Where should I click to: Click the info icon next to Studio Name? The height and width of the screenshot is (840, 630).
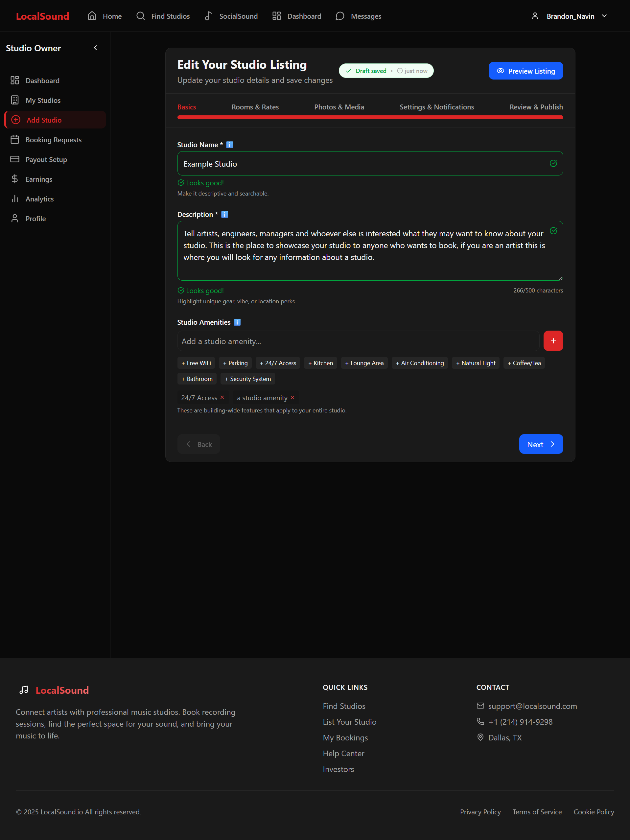(229, 145)
